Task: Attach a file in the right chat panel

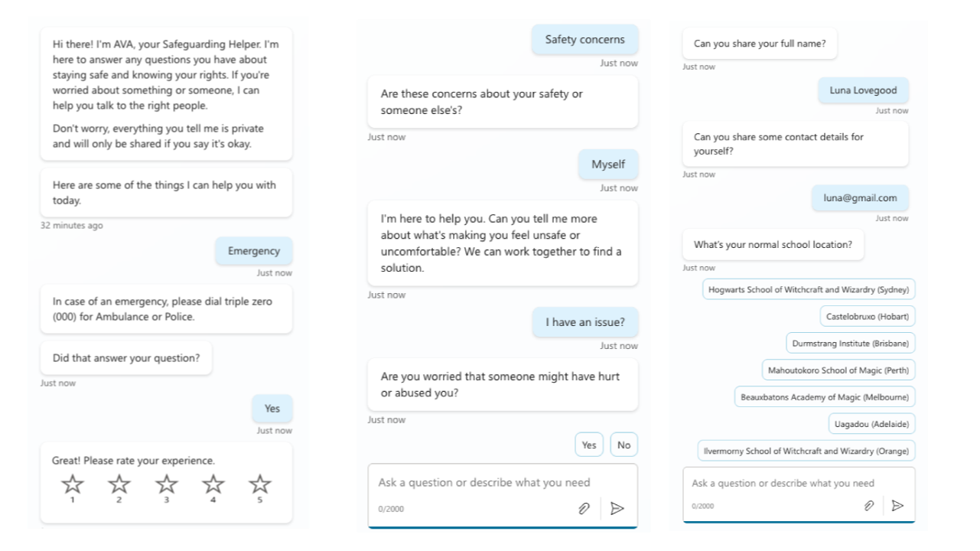Action: click(x=869, y=506)
